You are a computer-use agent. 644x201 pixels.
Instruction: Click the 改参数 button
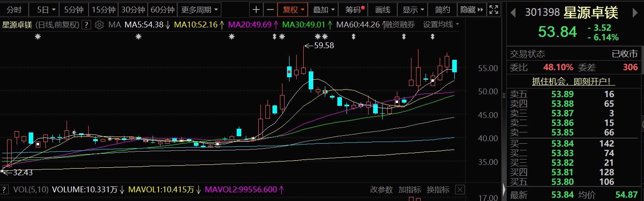(381, 190)
